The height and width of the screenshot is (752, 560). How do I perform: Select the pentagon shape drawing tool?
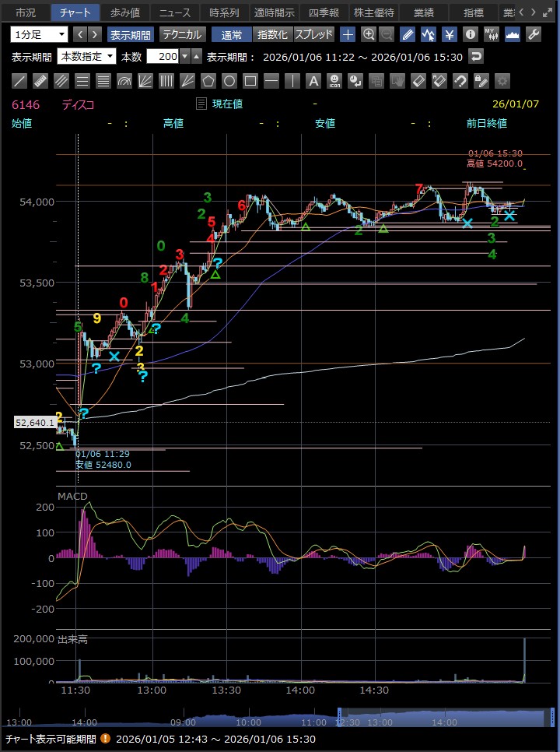tap(208, 81)
